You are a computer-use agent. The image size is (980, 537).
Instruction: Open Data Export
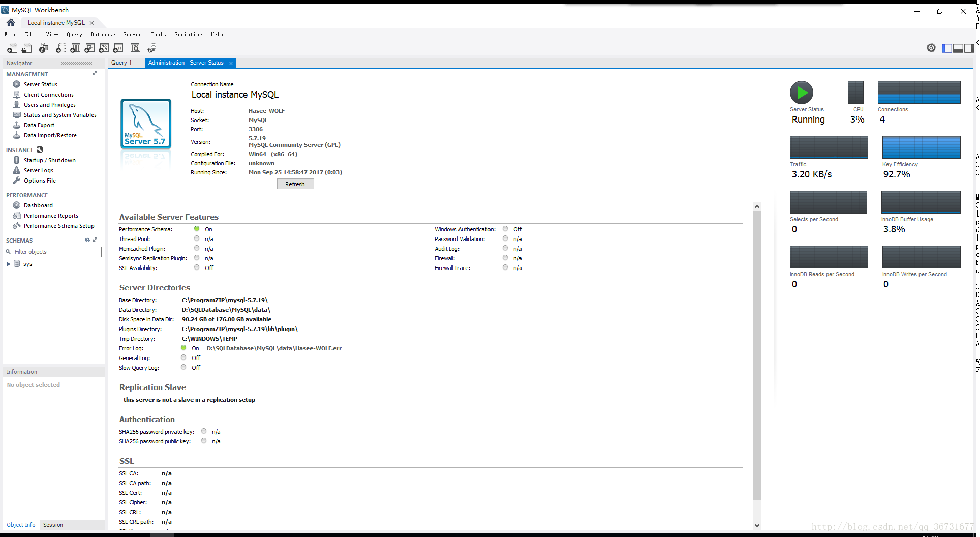[x=39, y=125]
